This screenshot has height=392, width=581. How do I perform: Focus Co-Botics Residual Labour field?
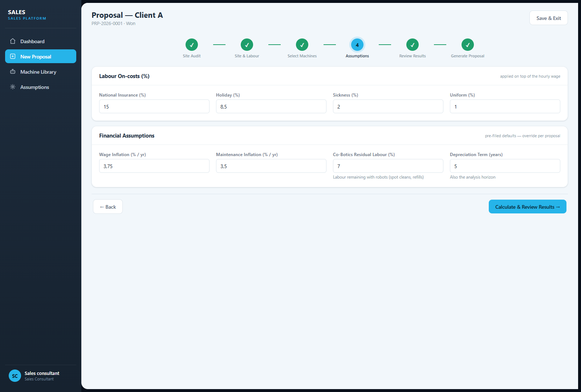[388, 166]
